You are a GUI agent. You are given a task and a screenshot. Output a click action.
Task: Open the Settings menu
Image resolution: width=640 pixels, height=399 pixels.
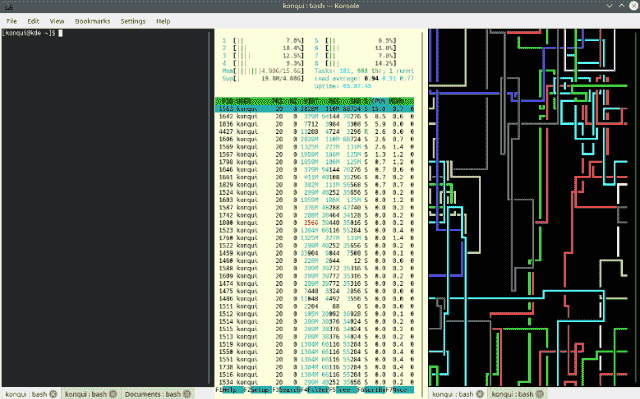tap(133, 21)
